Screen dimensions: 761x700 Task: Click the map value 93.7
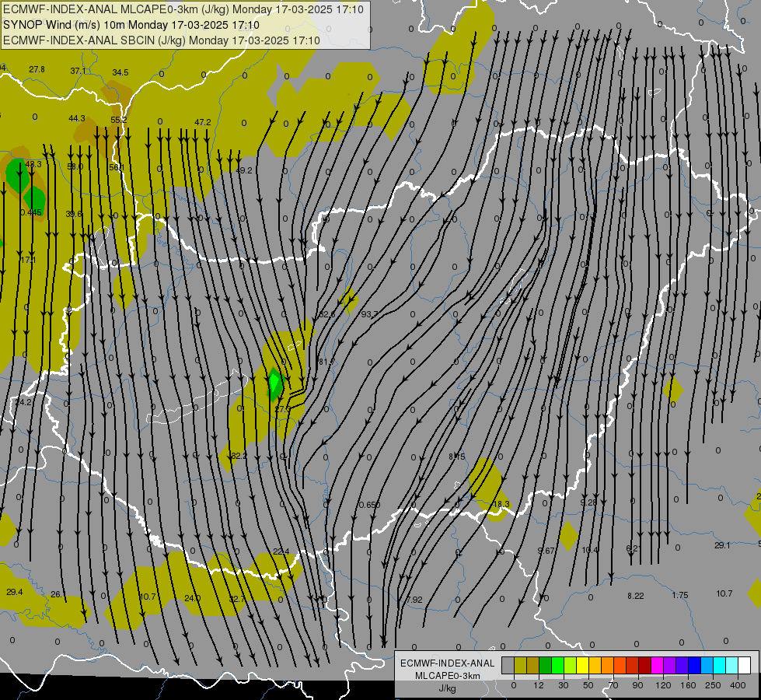tap(369, 315)
